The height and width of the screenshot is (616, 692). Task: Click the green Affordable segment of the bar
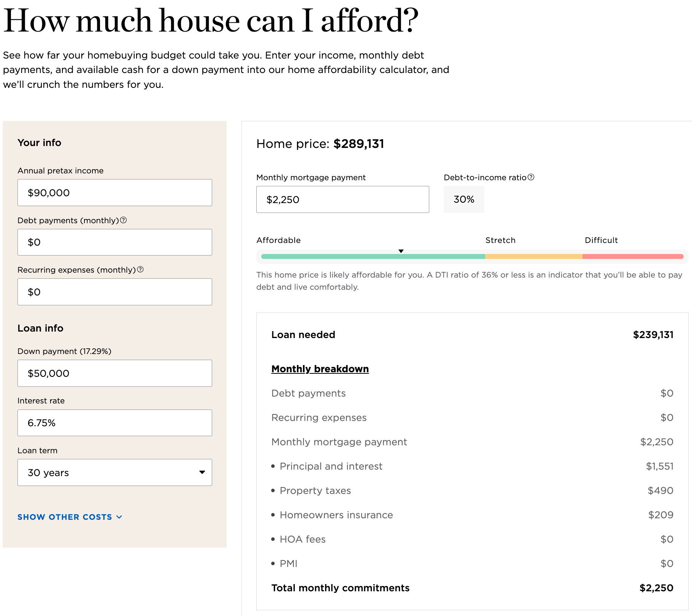[x=373, y=257]
